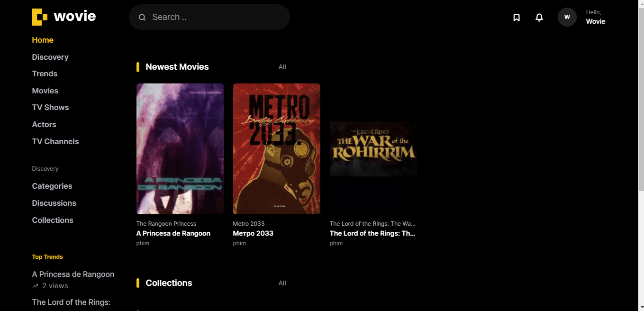Open the bookmarks icon in header

(517, 18)
